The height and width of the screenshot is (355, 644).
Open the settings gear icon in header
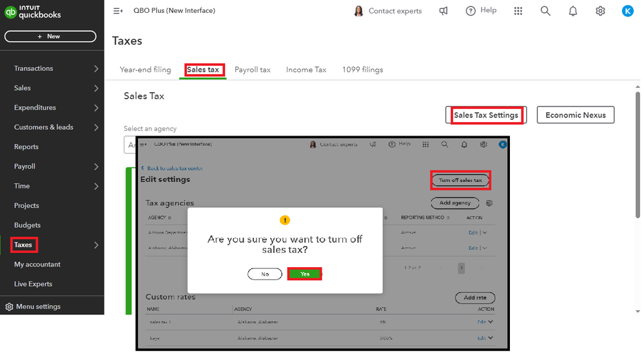[x=600, y=11]
